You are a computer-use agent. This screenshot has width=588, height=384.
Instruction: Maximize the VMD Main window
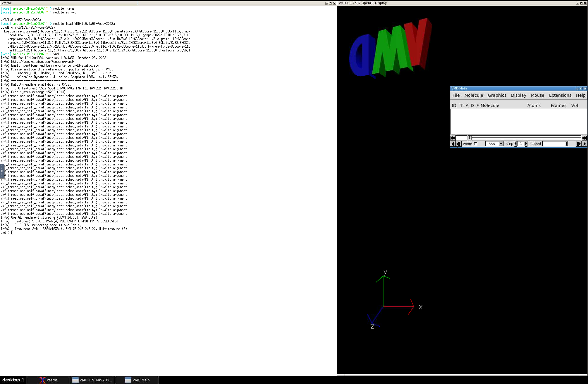point(581,89)
